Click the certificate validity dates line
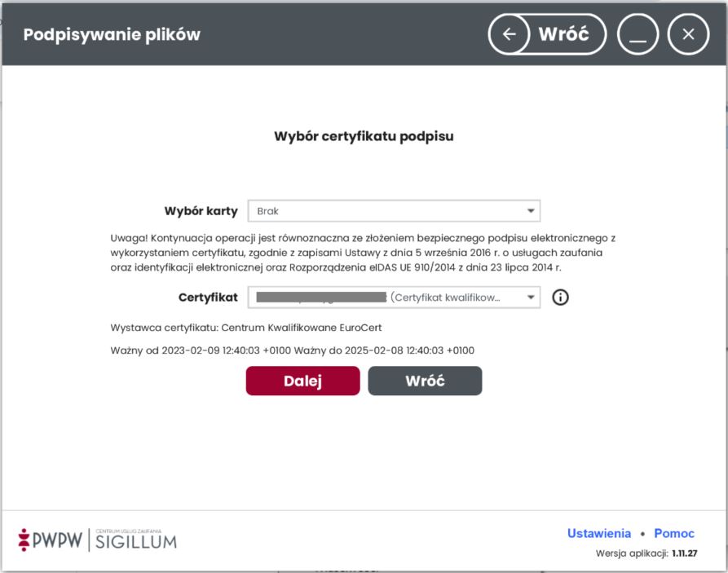 click(x=292, y=350)
